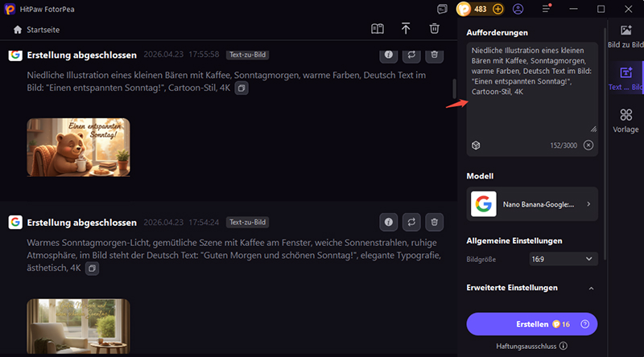This screenshot has height=357, width=644.
Task: Copy the Sonntagmorgen-Licht prompt text
Action: click(92, 268)
